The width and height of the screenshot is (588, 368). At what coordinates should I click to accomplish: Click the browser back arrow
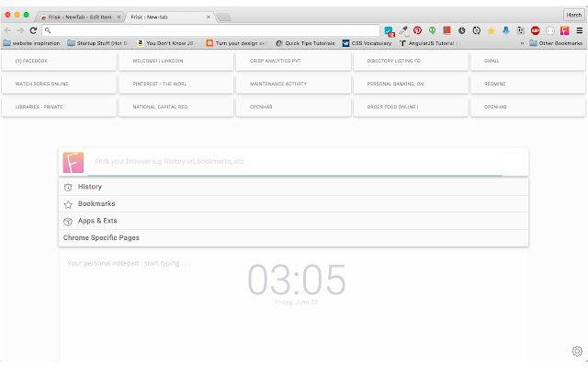(x=7, y=30)
